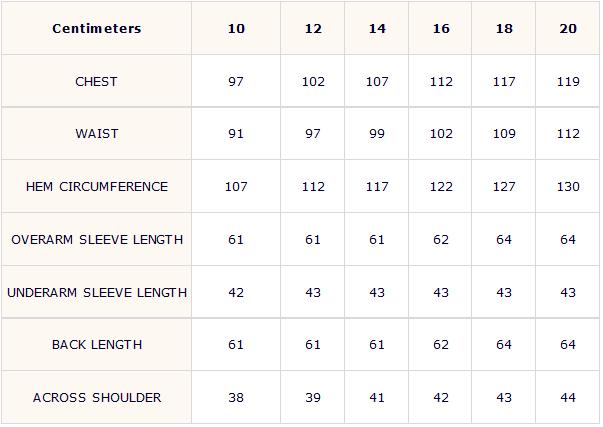Select the size 14 column header
Viewport: 603px width, 427px height.
tap(377, 28)
